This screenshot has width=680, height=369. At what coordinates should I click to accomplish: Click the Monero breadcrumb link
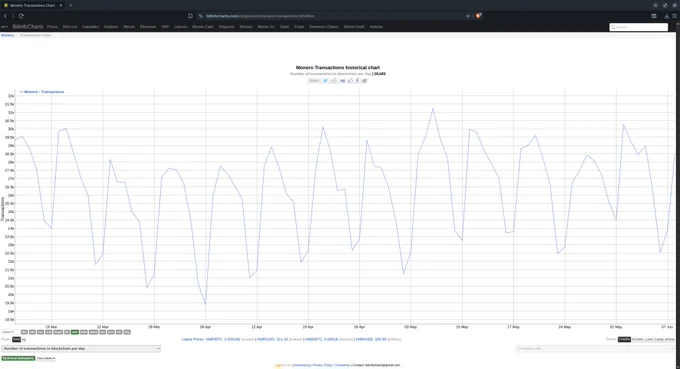tap(7, 35)
